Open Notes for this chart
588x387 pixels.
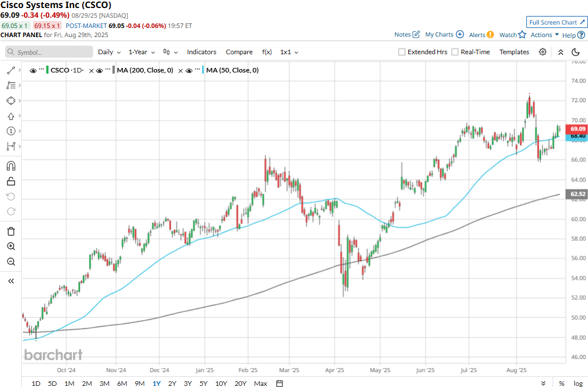point(407,34)
